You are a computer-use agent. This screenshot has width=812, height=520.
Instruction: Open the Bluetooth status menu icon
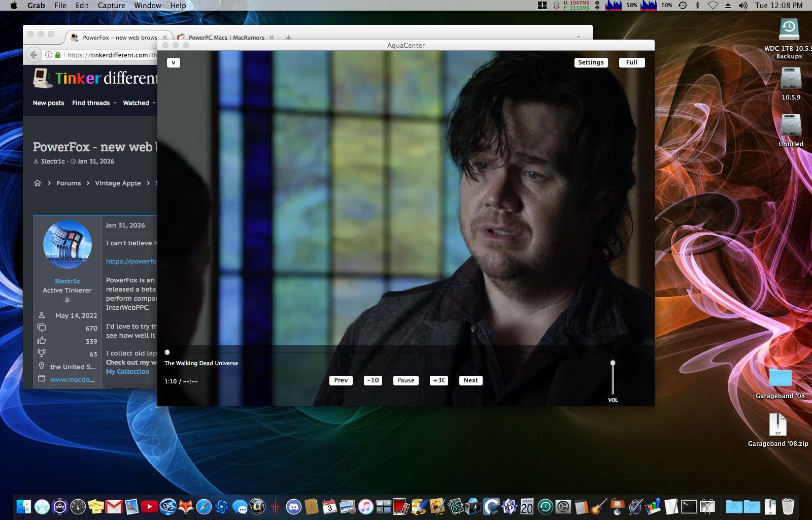point(697,5)
